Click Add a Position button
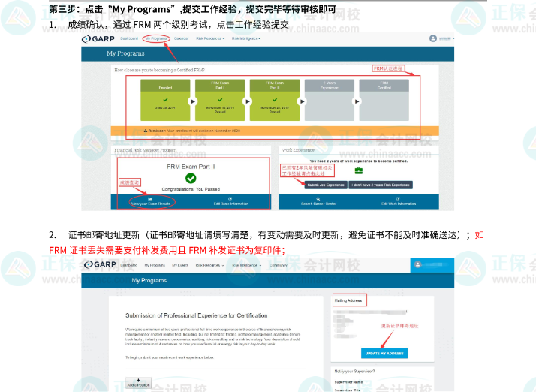Viewport: 536px width, 392px height. tap(138, 383)
